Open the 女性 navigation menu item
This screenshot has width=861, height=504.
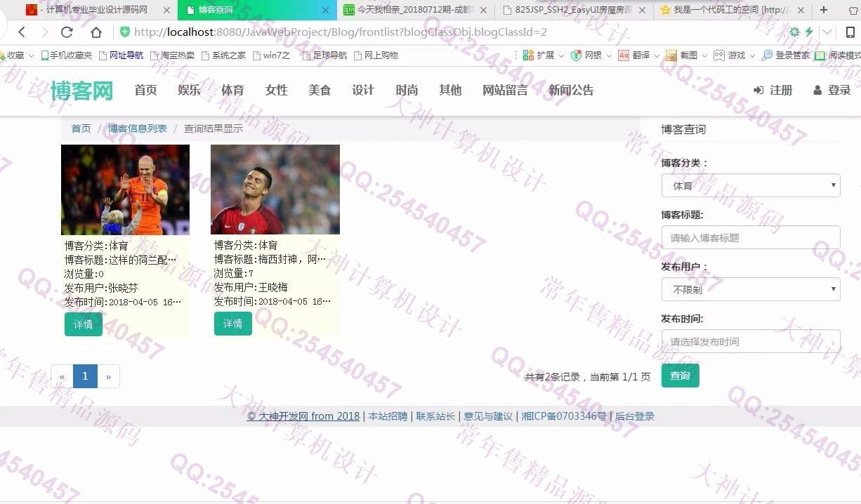tap(277, 91)
